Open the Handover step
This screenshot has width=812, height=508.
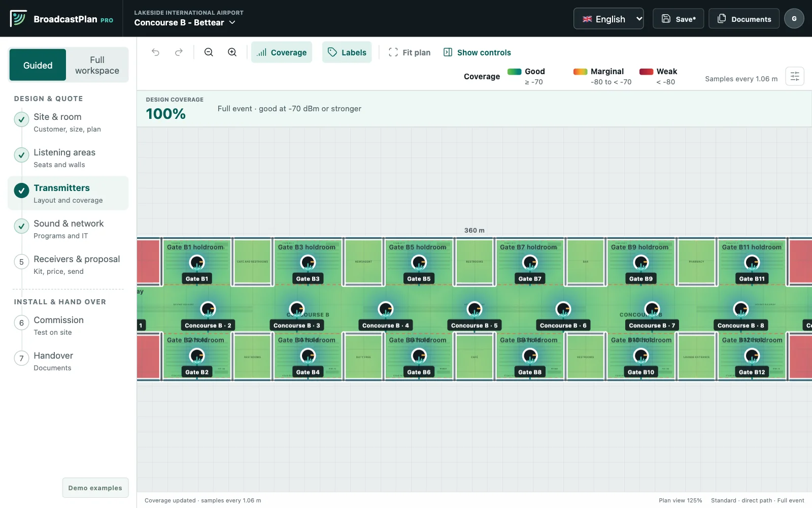tap(68, 361)
